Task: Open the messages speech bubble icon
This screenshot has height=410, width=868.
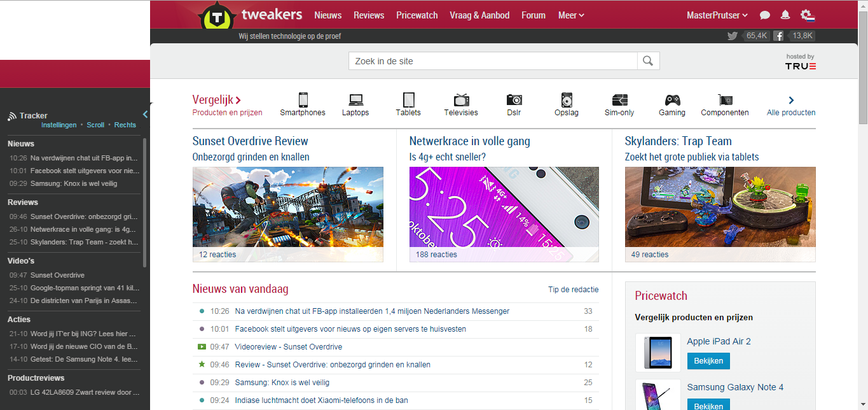Action: click(x=765, y=15)
